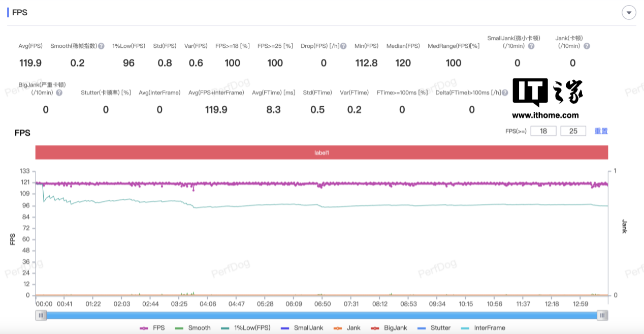Click help icon beside BigJank(严重卡顿)
Image resolution: width=644 pixels, height=334 pixels.
(x=59, y=93)
